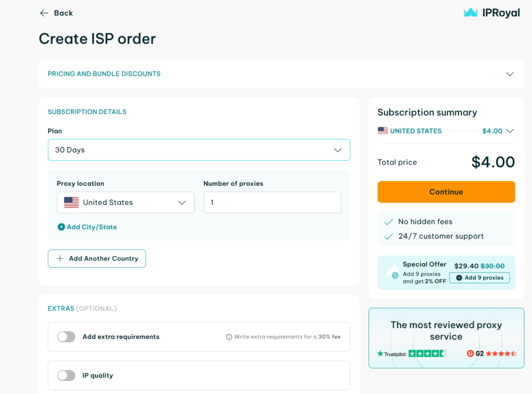The height and width of the screenshot is (394, 532).
Task: Click the IPRoyal crown logo
Action: tap(470, 12)
